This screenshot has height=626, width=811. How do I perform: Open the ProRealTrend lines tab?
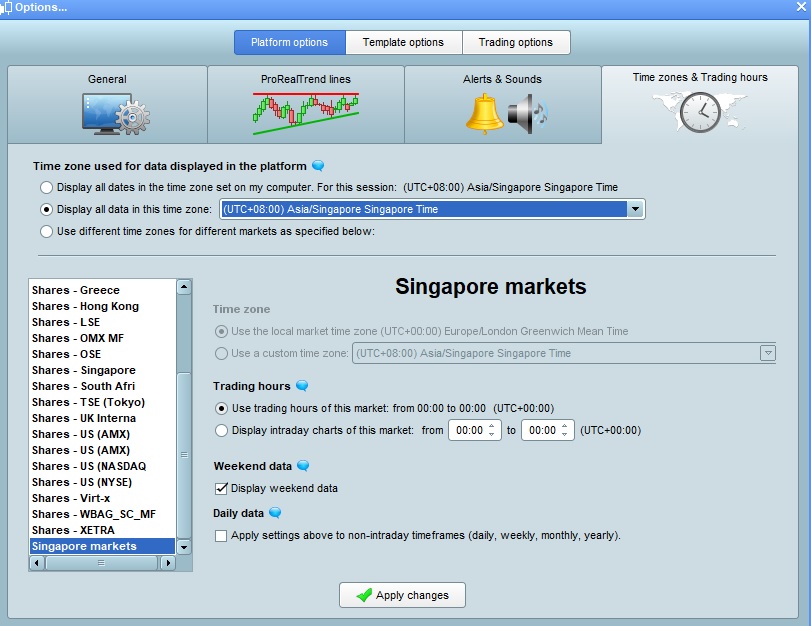pyautogui.click(x=306, y=105)
